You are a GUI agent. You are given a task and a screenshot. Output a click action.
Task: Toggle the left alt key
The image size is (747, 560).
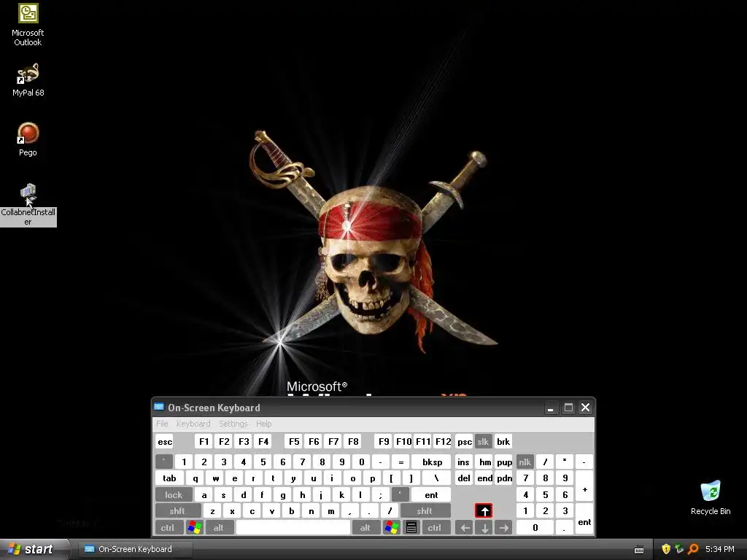219,528
